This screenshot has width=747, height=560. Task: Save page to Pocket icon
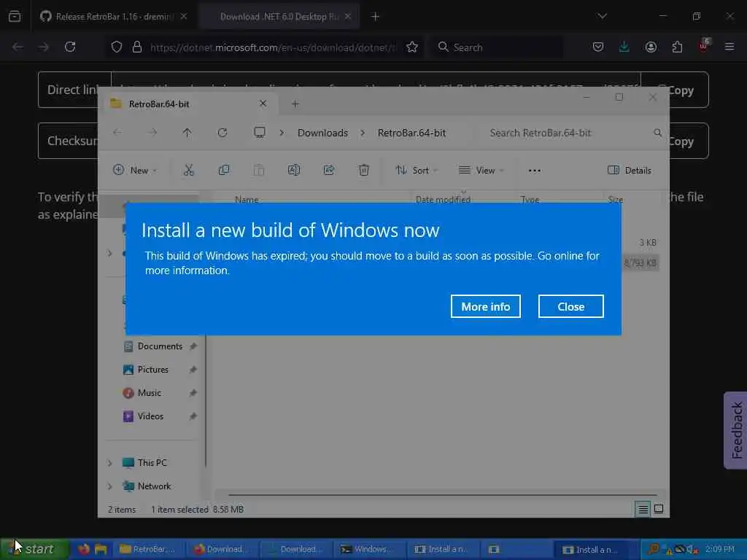coord(598,47)
